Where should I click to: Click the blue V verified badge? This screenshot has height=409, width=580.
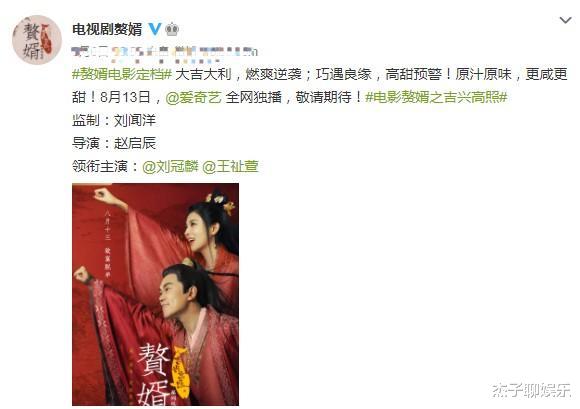(155, 29)
